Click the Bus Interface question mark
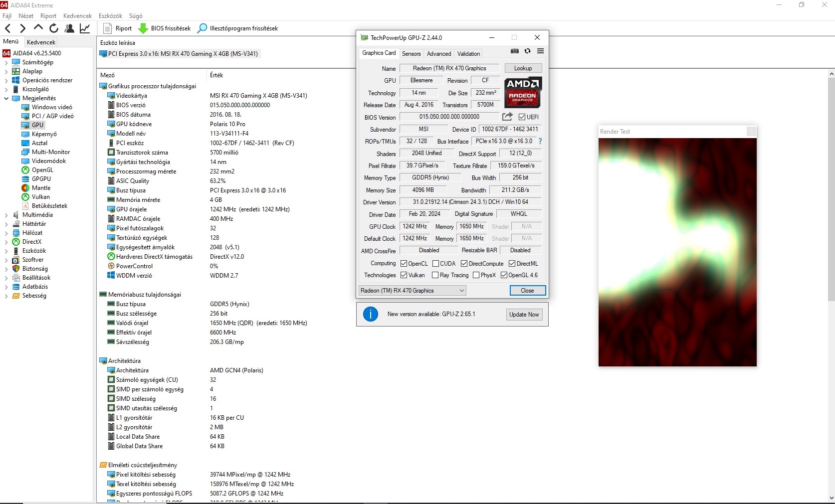 pyautogui.click(x=540, y=141)
